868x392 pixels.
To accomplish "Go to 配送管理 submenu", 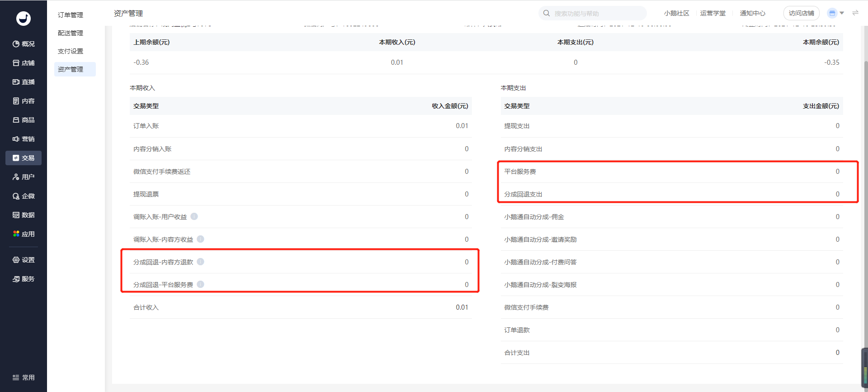I will (71, 33).
